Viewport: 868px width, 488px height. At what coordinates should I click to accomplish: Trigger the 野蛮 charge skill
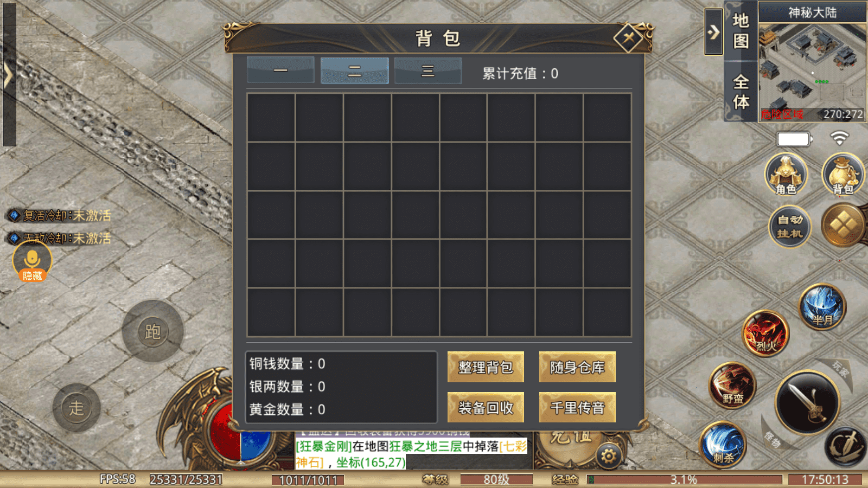[733, 385]
